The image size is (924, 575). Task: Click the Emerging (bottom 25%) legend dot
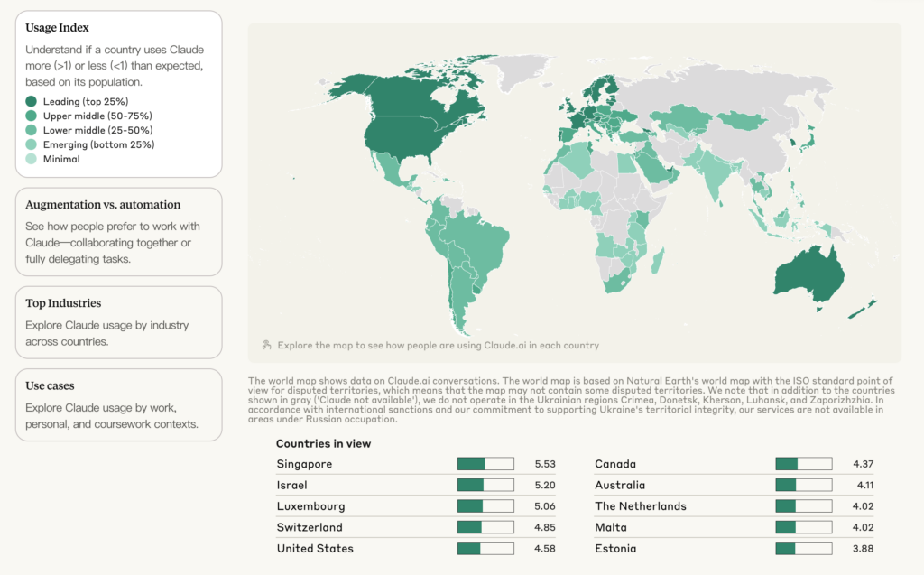pos(32,144)
